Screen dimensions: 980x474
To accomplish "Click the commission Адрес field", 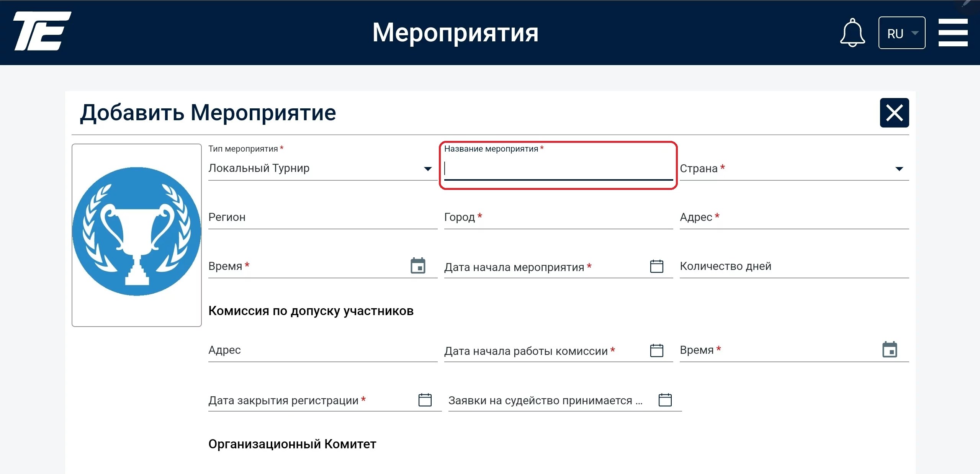I will pyautogui.click(x=322, y=350).
